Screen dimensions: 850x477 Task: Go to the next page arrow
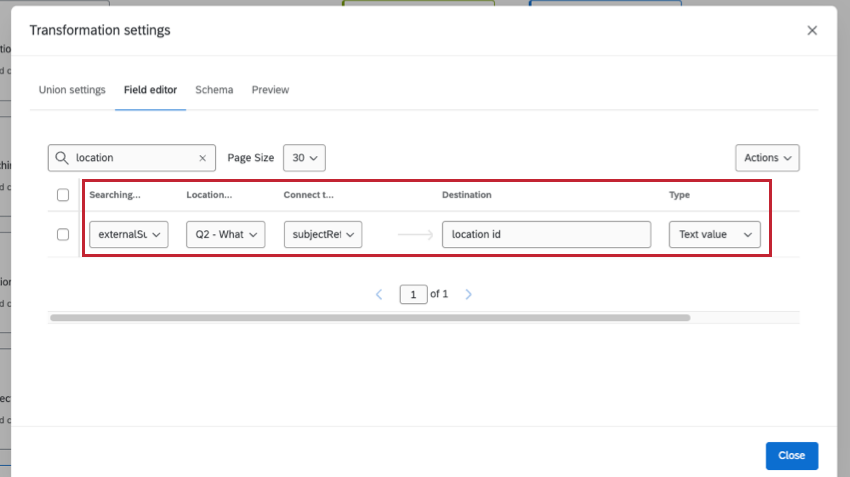click(x=468, y=294)
